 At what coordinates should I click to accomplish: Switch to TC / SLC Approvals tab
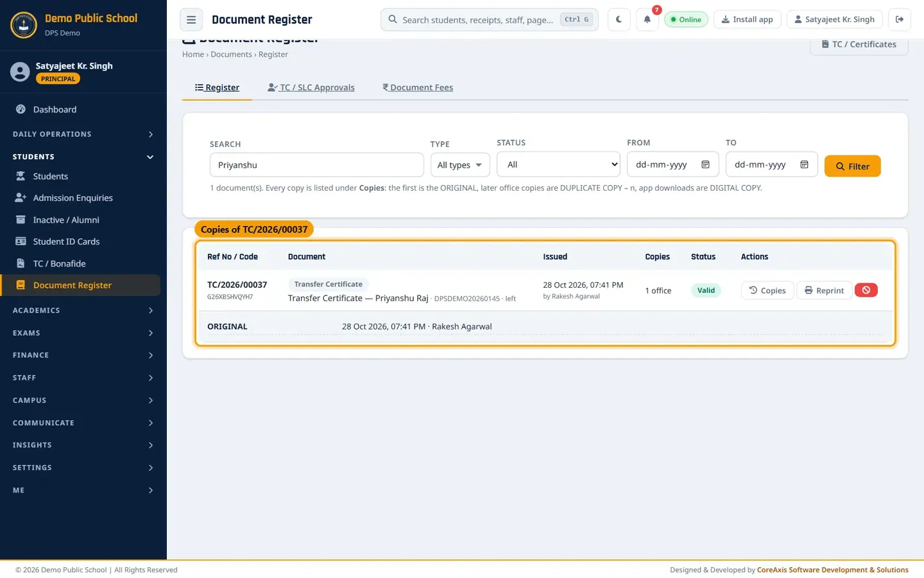tap(311, 87)
